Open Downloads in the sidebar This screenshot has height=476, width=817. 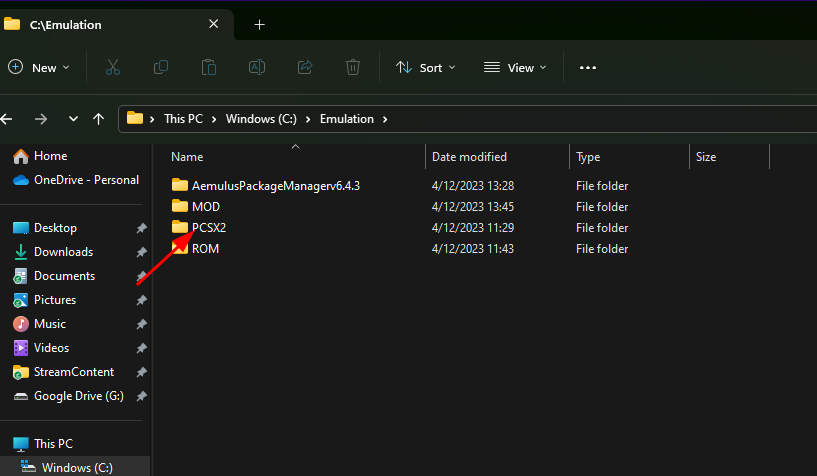63,252
